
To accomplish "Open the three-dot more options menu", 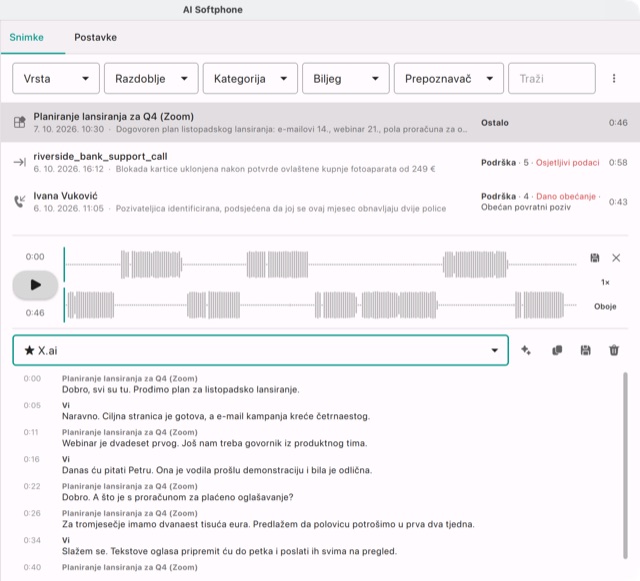I will 614,78.
